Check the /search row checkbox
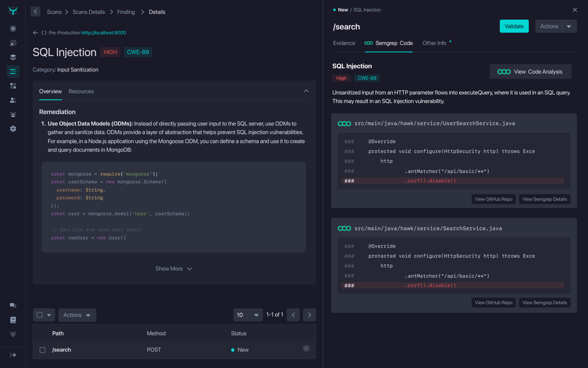Viewport: 588px width, 368px height. pos(43,350)
